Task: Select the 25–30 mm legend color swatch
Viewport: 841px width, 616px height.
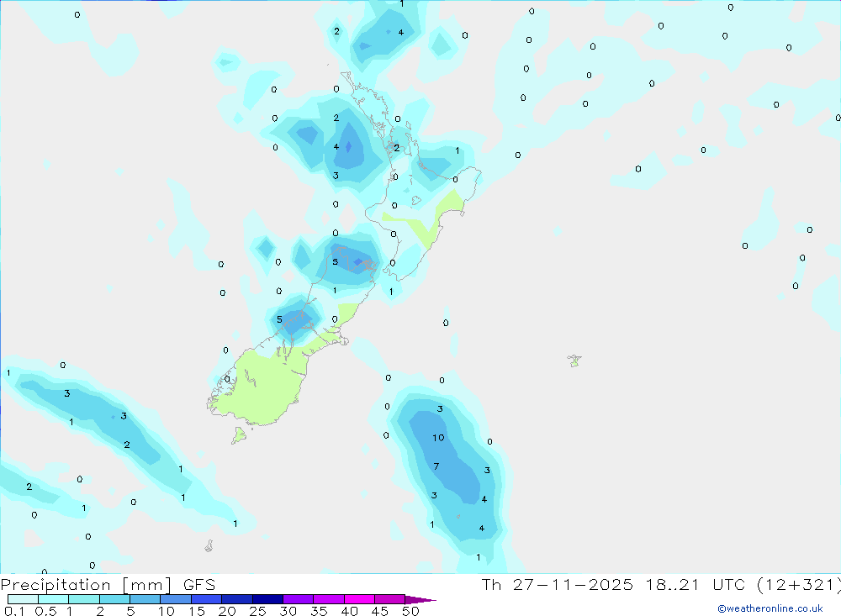Action: [267, 599]
